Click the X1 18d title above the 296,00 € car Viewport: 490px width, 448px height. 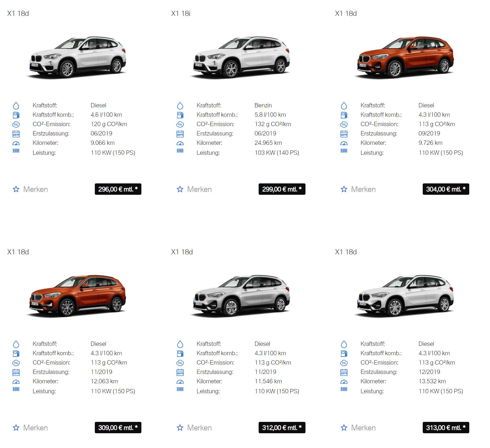[x=18, y=13]
